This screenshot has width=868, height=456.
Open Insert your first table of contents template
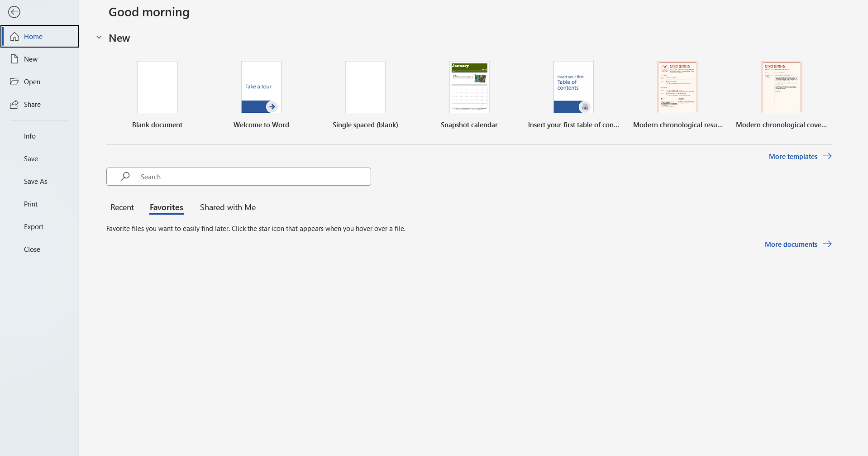[573, 87]
